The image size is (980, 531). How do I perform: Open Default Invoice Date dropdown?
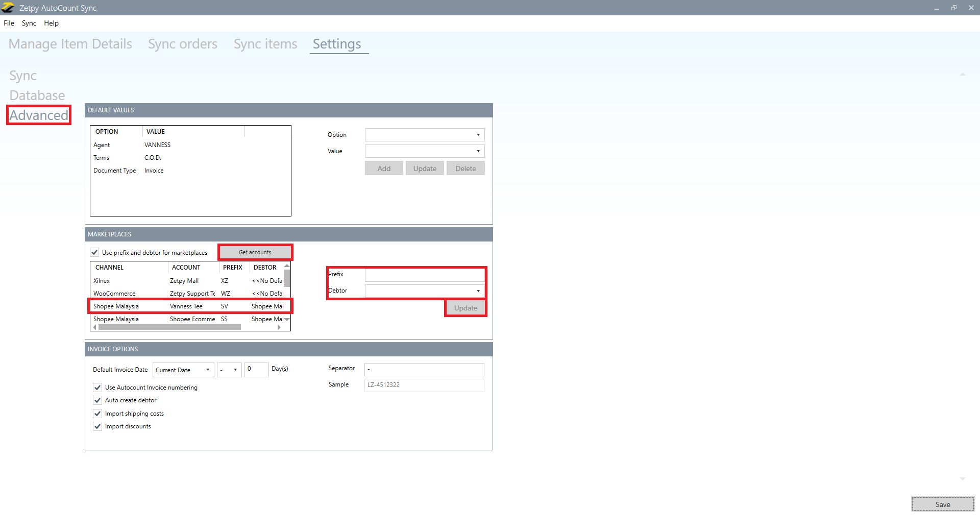coord(183,370)
